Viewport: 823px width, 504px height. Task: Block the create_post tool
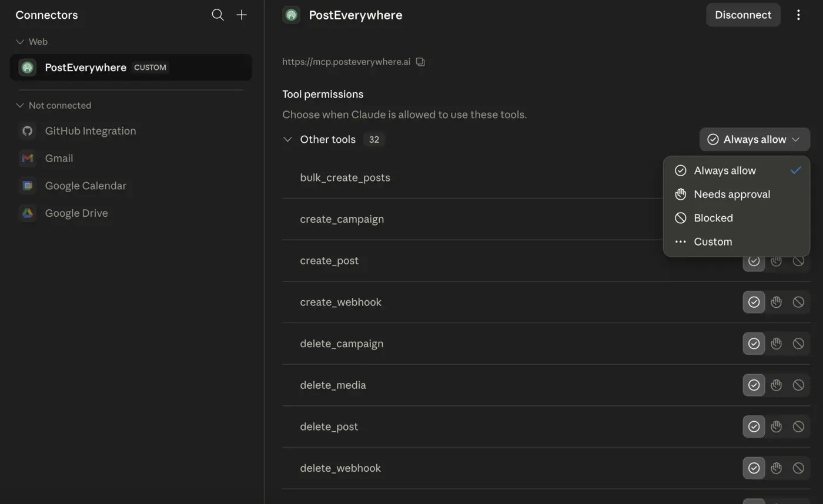(x=798, y=261)
